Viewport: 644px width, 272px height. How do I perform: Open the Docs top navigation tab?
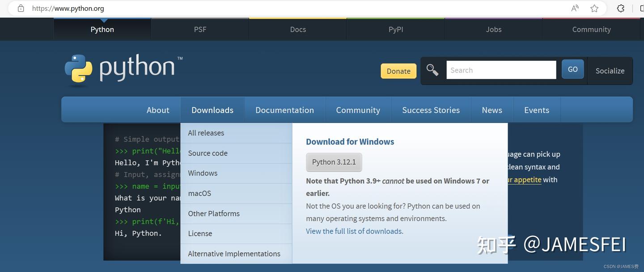(297, 29)
